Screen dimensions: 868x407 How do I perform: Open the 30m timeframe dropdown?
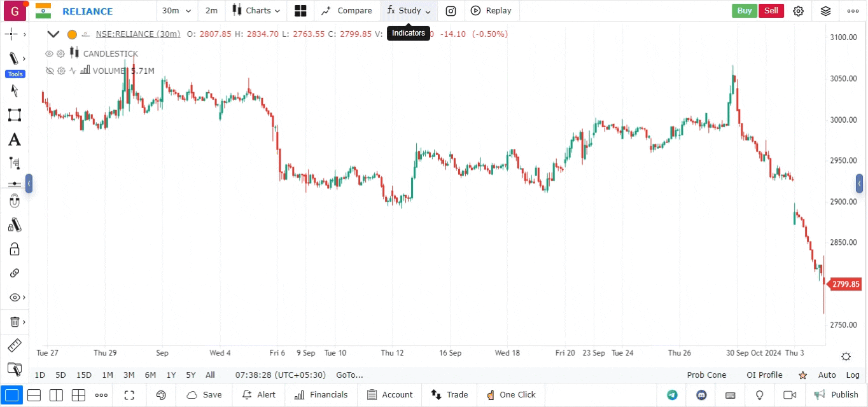pyautogui.click(x=176, y=11)
